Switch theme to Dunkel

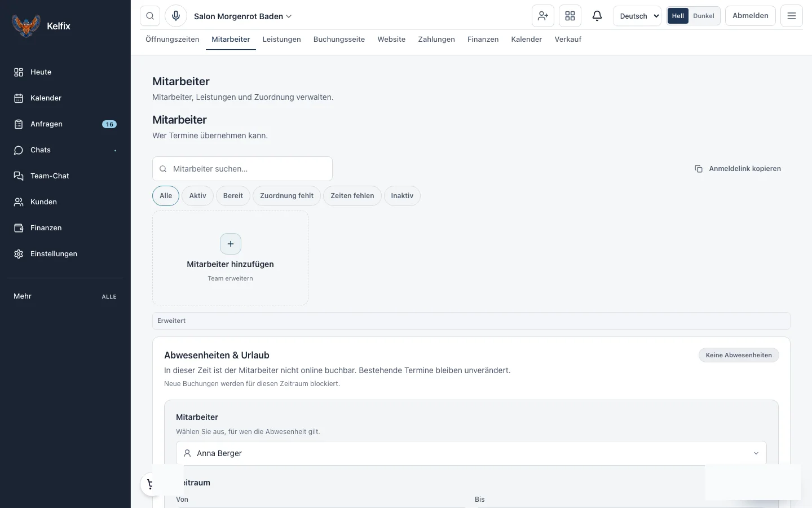pyautogui.click(x=704, y=16)
